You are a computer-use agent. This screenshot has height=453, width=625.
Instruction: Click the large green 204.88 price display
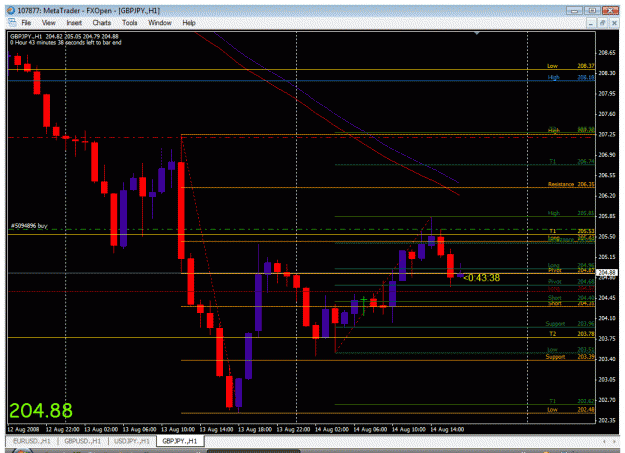(x=41, y=410)
